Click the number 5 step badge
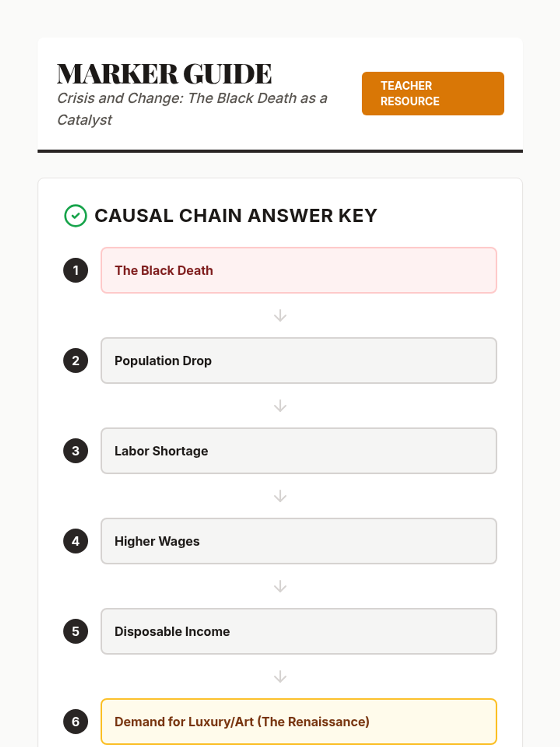560x747 pixels. click(76, 631)
